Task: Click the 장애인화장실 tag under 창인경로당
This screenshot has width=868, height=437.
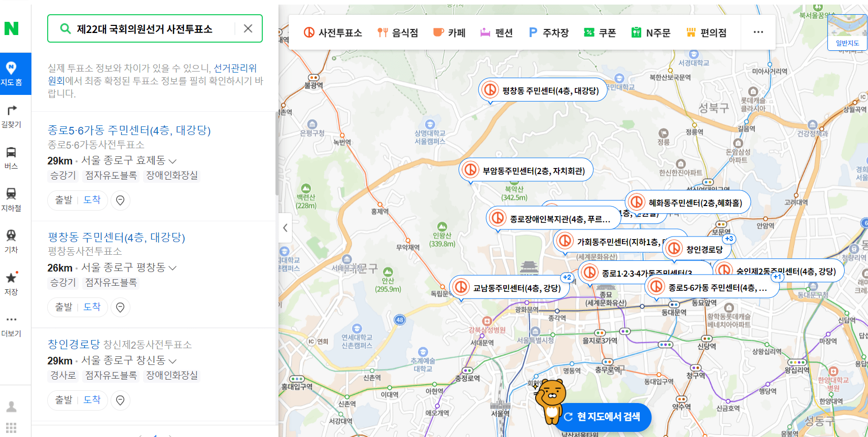Action: coord(171,376)
